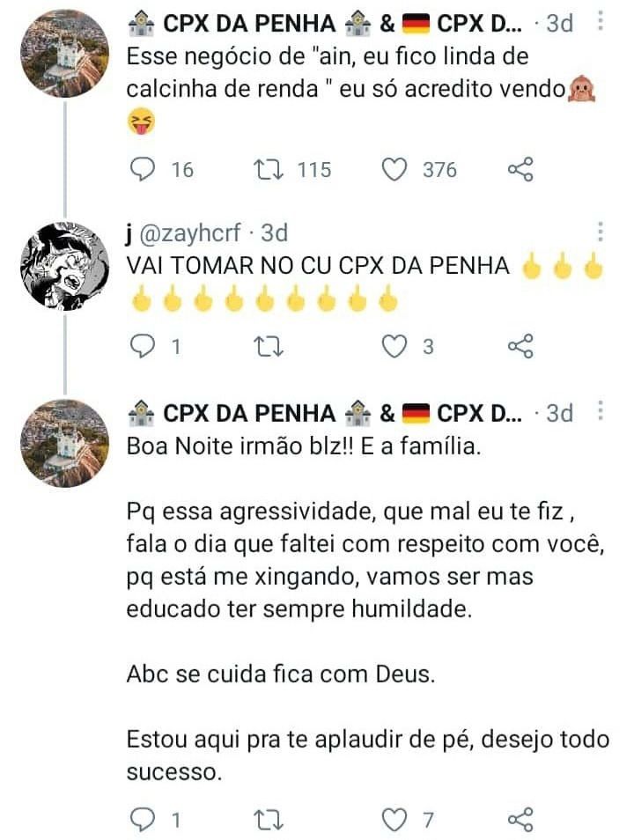
Task: Open more options on the last tweet
Action: click(x=601, y=411)
